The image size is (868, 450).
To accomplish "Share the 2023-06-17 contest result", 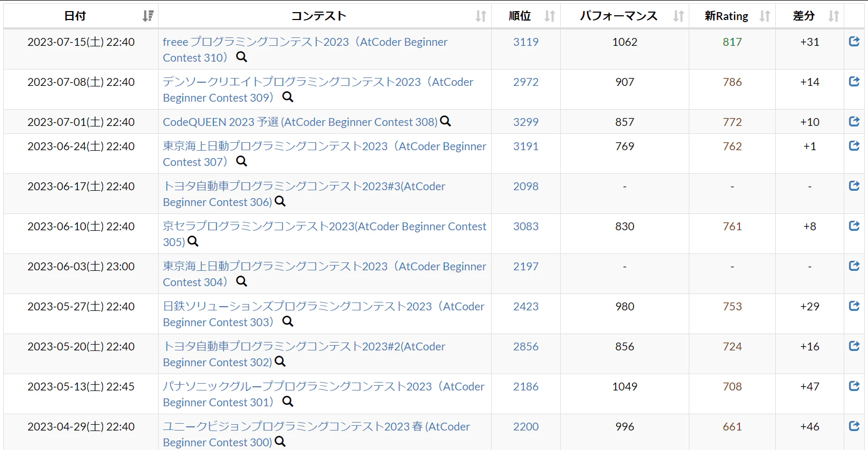I will pyautogui.click(x=854, y=186).
